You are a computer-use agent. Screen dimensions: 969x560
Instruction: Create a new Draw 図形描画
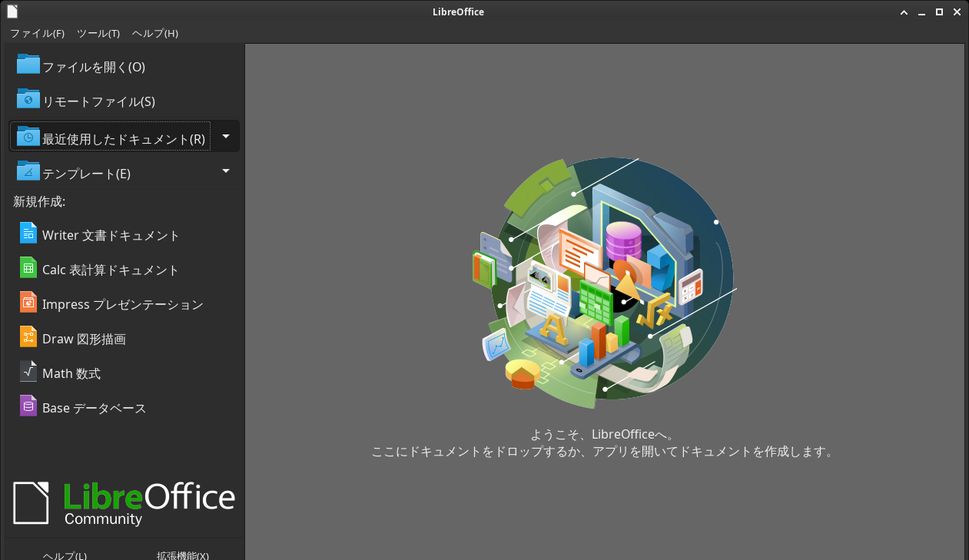[x=124, y=339]
